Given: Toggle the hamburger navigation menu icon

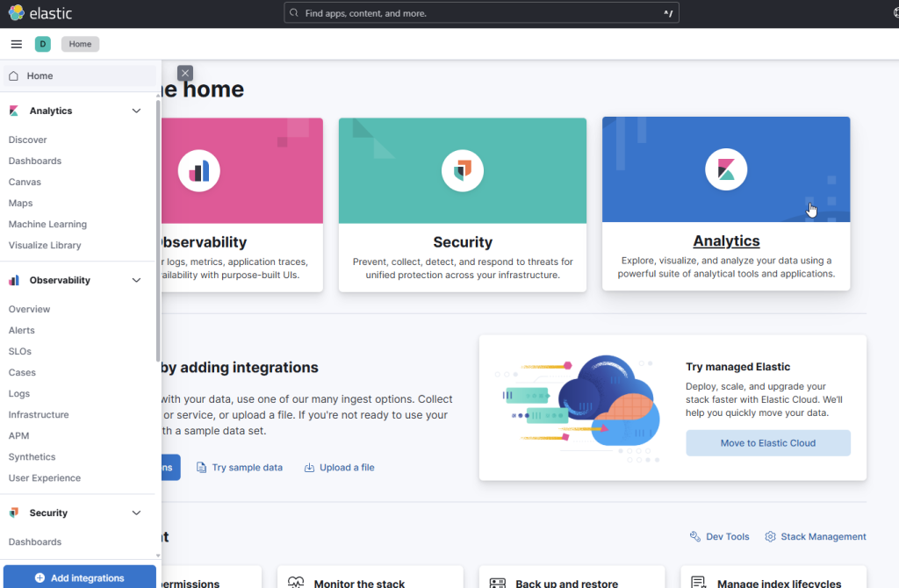Looking at the screenshot, I should pos(17,44).
